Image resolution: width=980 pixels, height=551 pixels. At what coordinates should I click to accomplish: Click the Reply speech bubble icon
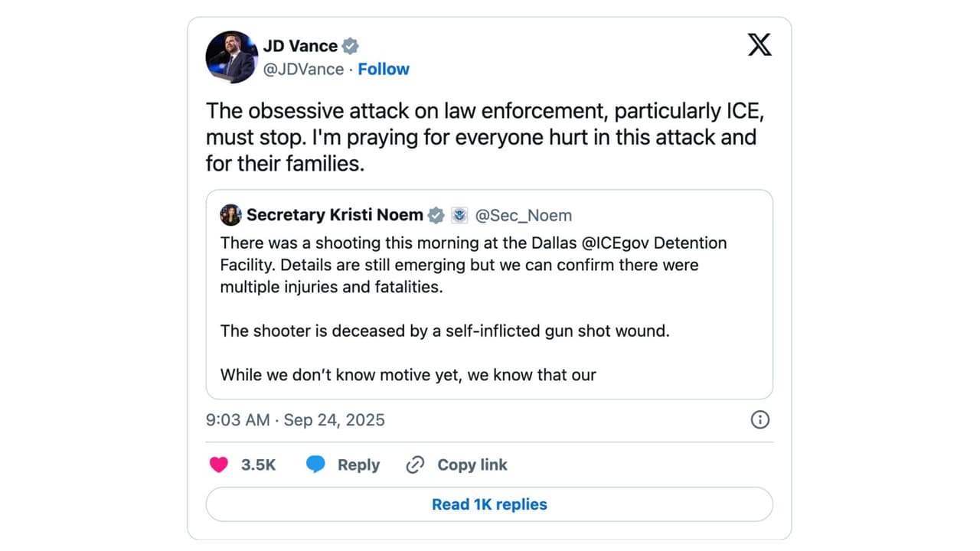coord(316,464)
